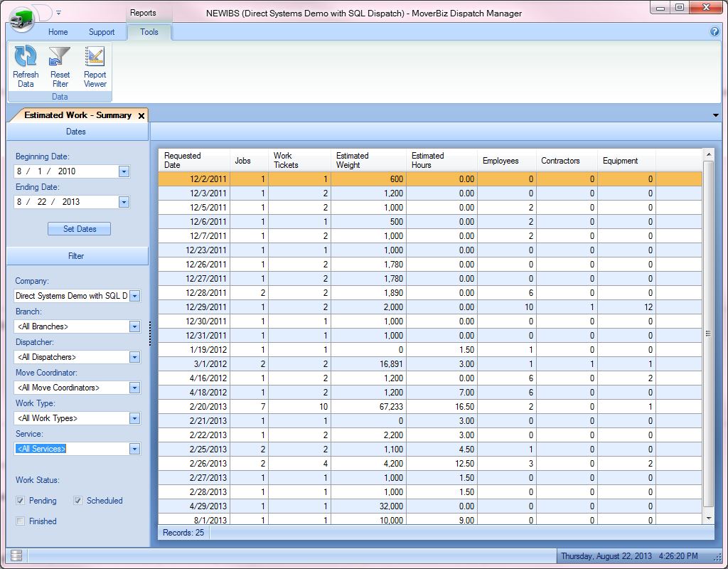The width and height of the screenshot is (728, 569).
Task: Open the tab list arrow at right
Action: point(715,115)
